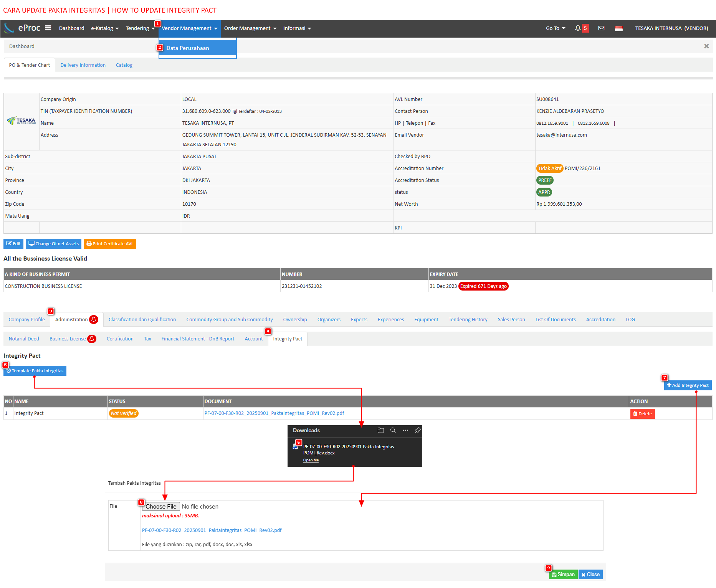This screenshot has height=588, width=716.
Task: Switch to the Integrity Pact tab
Action: pos(288,339)
